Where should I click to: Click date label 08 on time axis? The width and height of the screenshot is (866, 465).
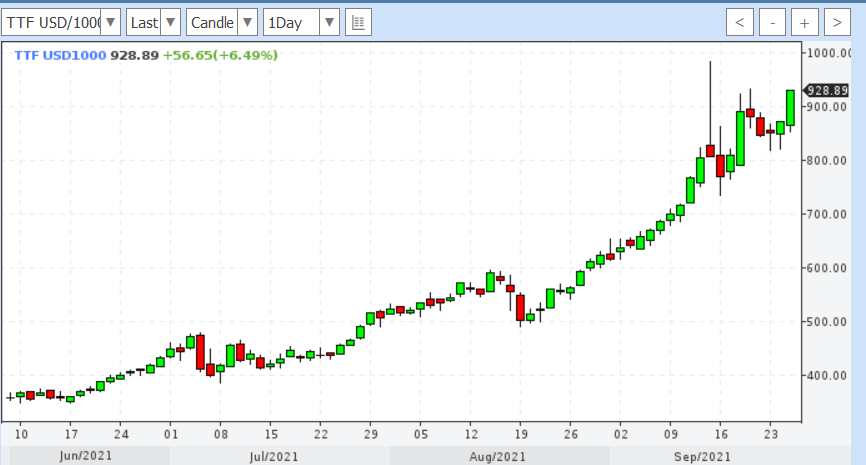pos(221,435)
